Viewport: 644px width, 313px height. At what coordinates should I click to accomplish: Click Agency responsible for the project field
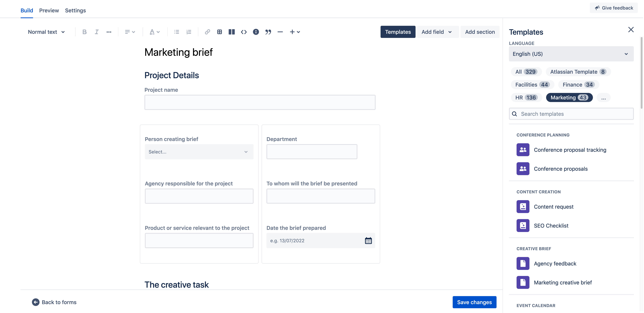click(x=199, y=196)
